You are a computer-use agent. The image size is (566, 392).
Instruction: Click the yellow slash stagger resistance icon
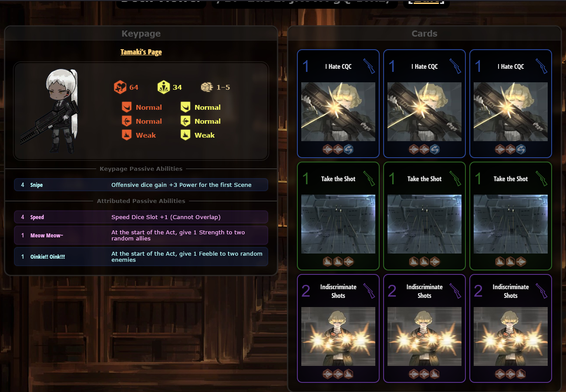[x=185, y=107]
